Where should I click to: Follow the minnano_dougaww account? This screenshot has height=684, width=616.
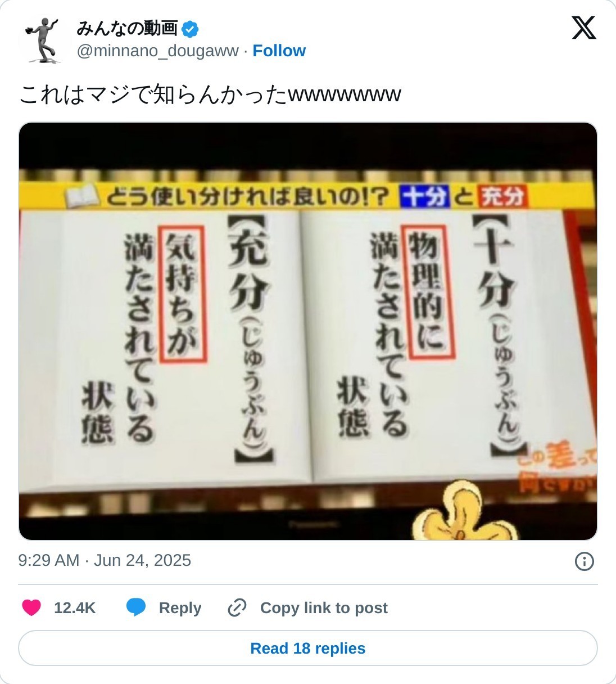[279, 51]
